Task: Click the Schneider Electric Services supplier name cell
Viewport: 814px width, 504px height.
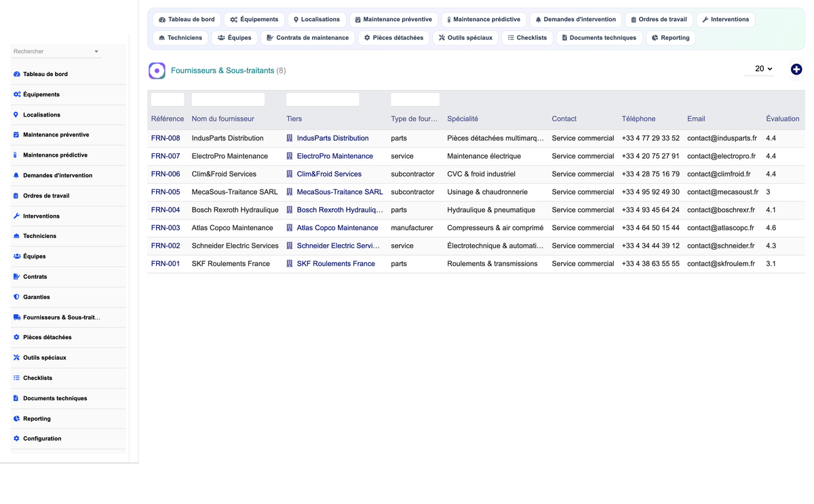Action: 235,246
